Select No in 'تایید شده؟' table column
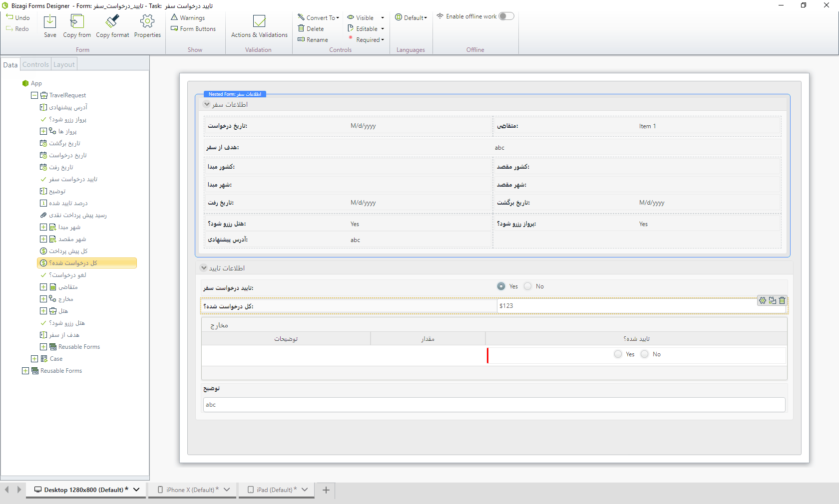The width and height of the screenshot is (839, 504). [x=644, y=354]
